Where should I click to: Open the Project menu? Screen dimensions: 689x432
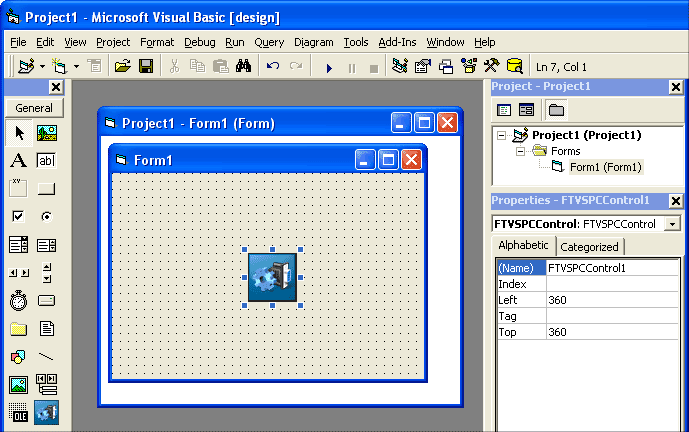(x=113, y=42)
